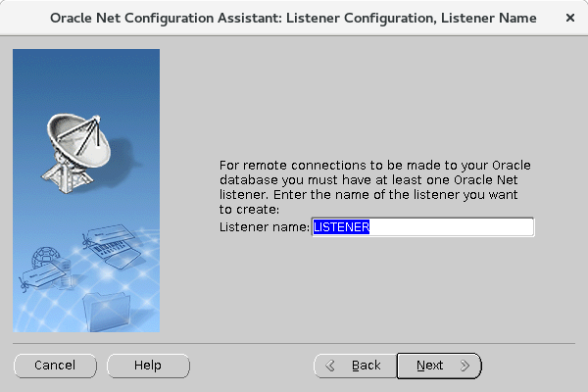Click the lower-left tagged card graphic

43,276
